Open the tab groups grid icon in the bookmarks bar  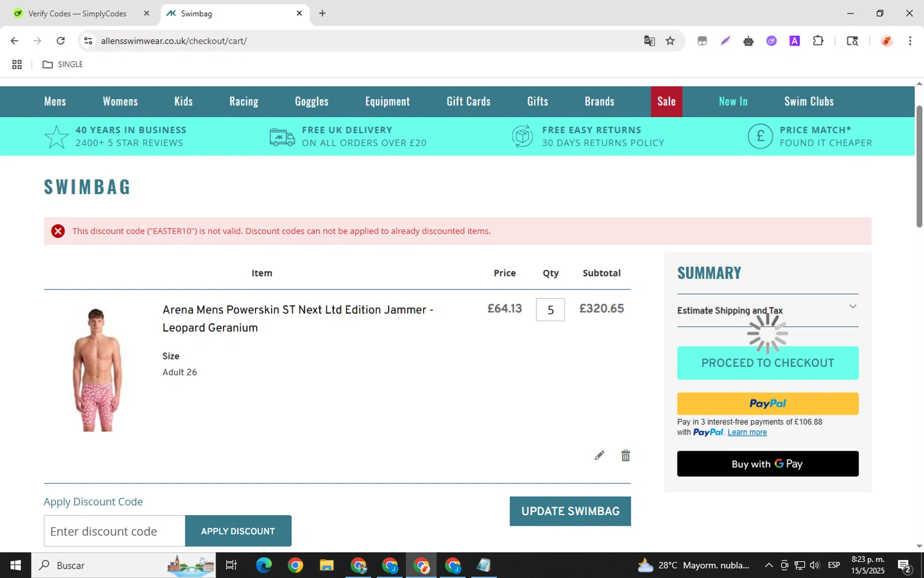(x=17, y=64)
